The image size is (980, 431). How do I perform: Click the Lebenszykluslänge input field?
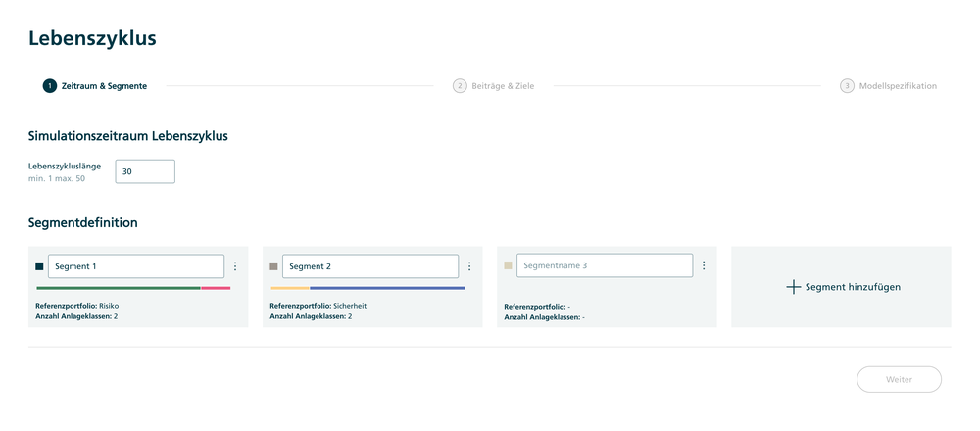click(145, 171)
